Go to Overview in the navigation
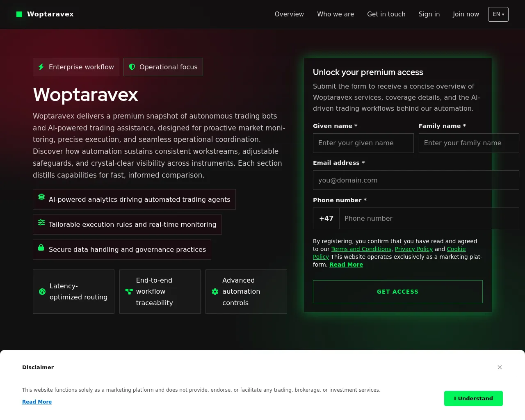 tap(289, 14)
